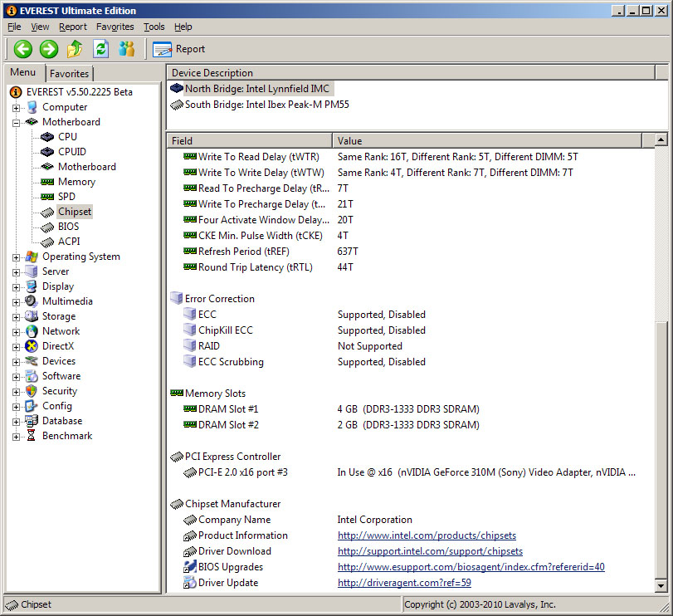Click the Devices icon in the tree
This screenshot has width=673, height=616.
pos(32,361)
